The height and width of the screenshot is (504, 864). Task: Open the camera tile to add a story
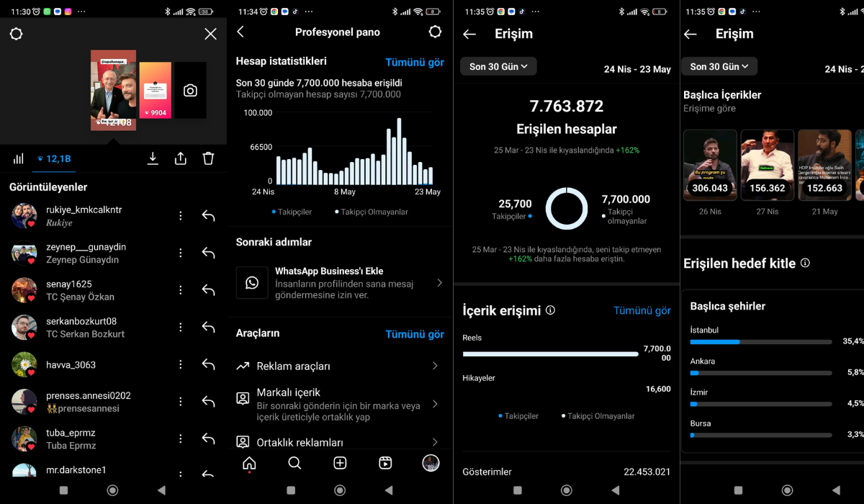pyautogui.click(x=190, y=91)
